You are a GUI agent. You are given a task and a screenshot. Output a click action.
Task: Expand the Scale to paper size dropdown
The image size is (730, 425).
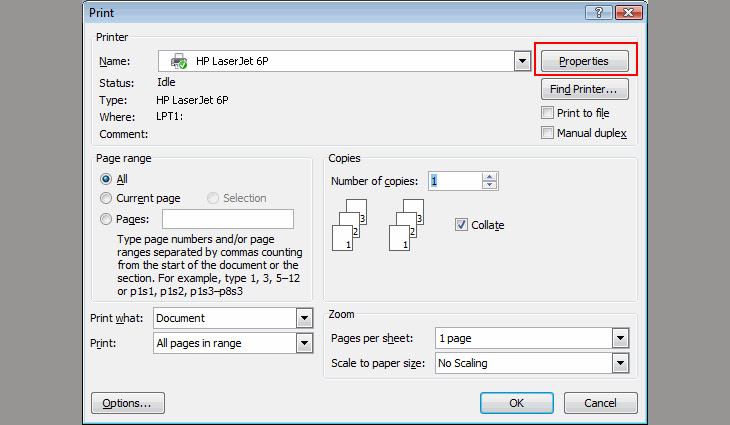click(x=620, y=363)
